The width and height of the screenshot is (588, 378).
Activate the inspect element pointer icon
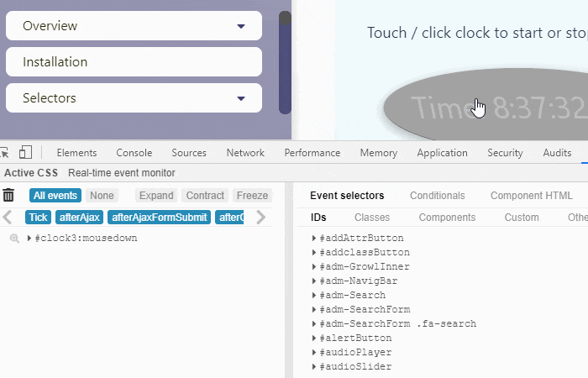pyautogui.click(x=4, y=152)
